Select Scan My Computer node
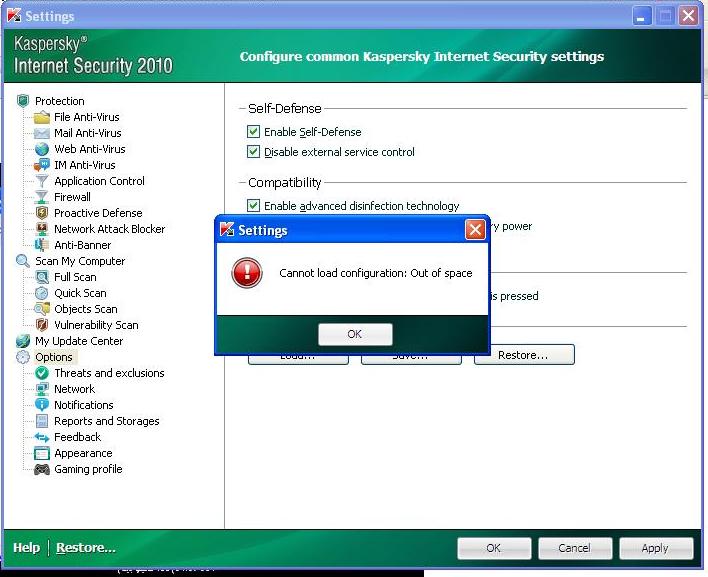This screenshot has width=708, height=577. click(x=80, y=261)
